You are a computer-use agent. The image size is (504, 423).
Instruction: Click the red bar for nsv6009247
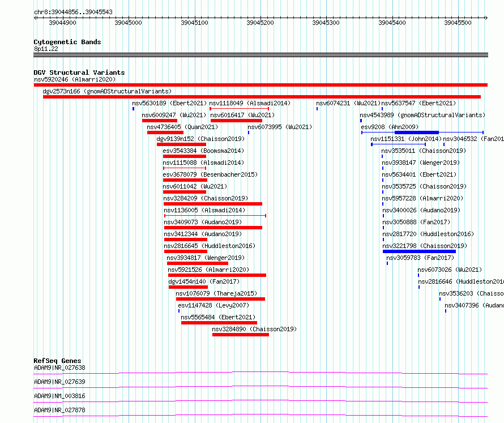(160, 121)
